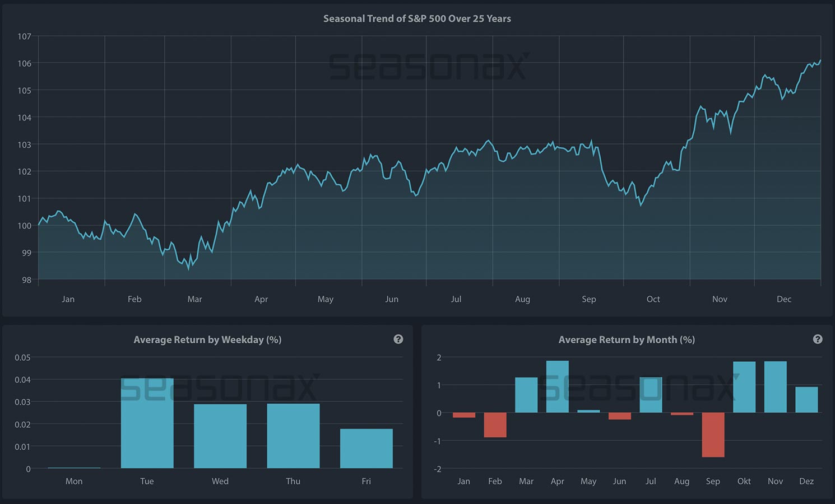Click the 'Tue' label in weekday chart
This screenshot has width=835, height=504.
click(147, 481)
